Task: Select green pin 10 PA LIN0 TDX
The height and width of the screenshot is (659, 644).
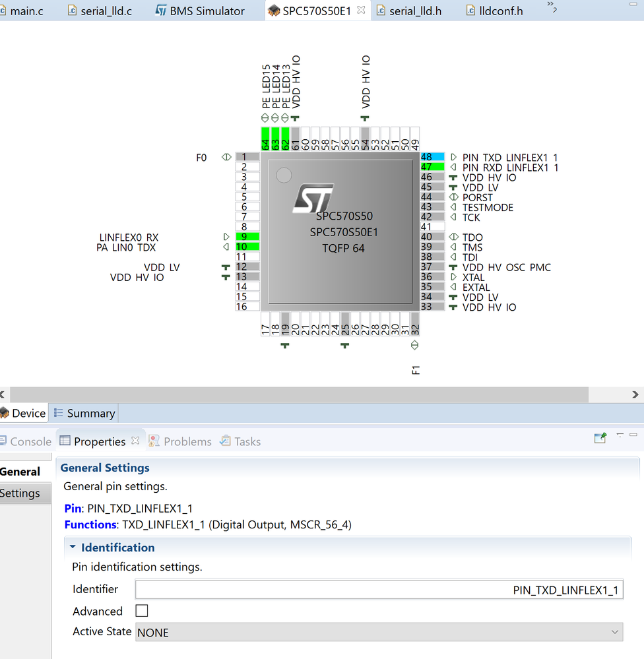Action: click(x=247, y=247)
